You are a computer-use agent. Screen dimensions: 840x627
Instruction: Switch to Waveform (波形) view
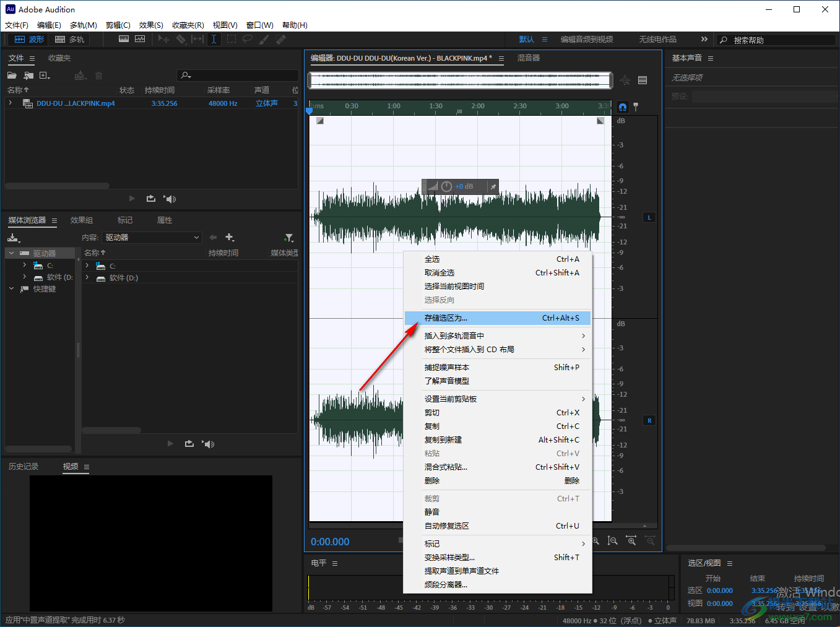tap(29, 39)
